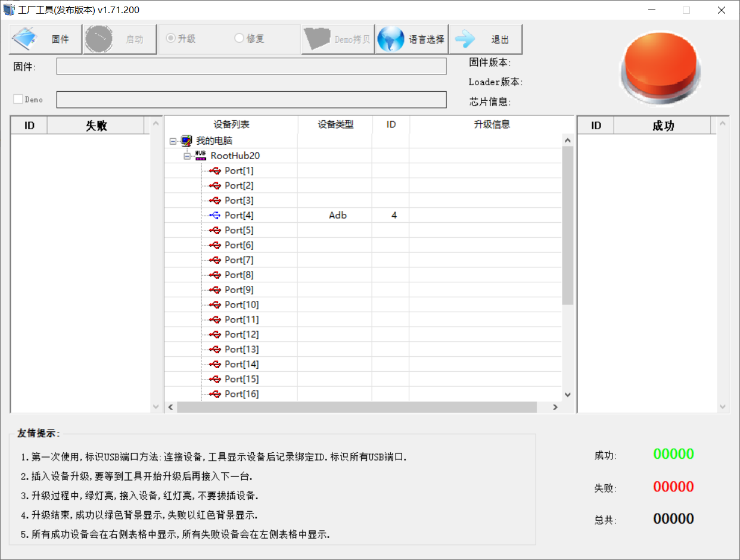Select the 升级 upgrade radio button
The image size is (740, 560).
(x=171, y=38)
